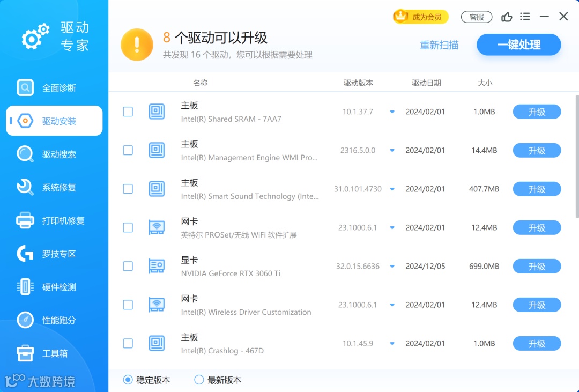Expand version dropdown next to 10.1.45.9
Screen dimensions: 579x392
click(x=392, y=344)
